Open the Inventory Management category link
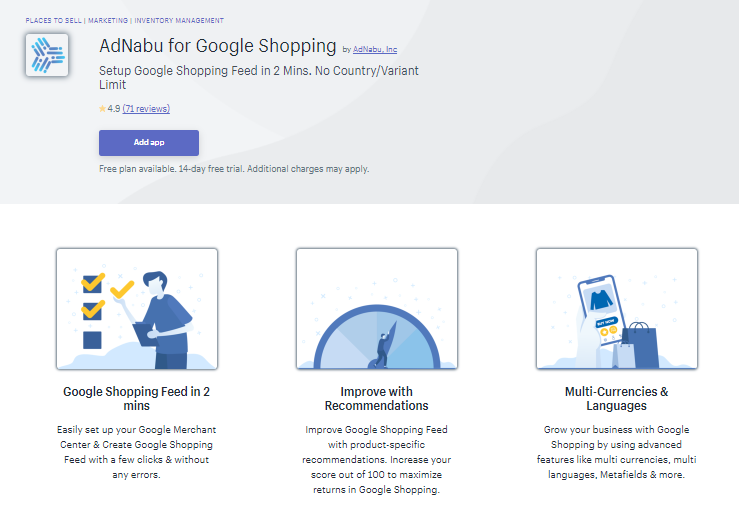Screen dimensions: 739x515 pyautogui.click(x=179, y=21)
